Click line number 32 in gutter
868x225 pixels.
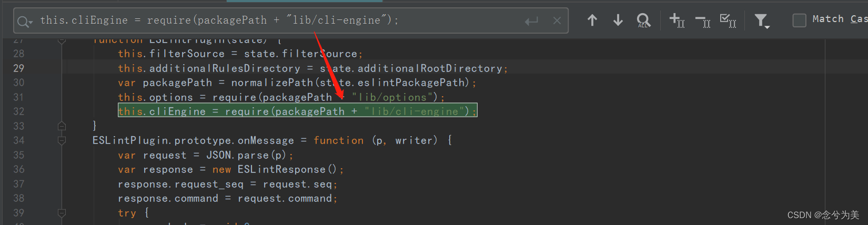(18, 111)
